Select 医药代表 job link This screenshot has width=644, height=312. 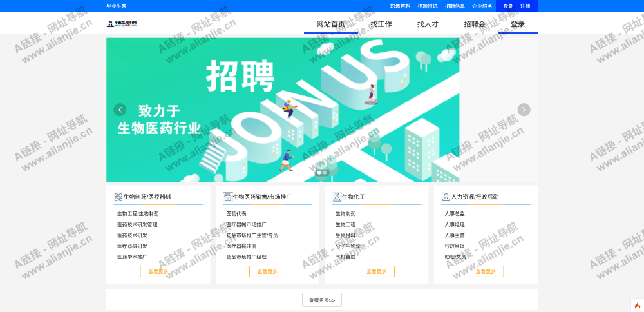click(x=236, y=214)
